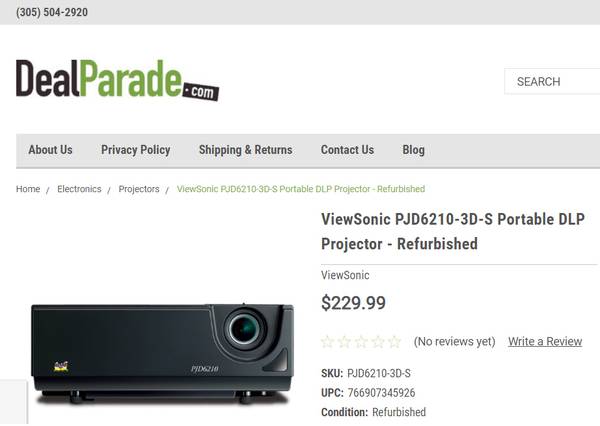Viewport: 600px width, 426px height.
Task: Click the Home breadcrumb link
Action: click(x=28, y=189)
